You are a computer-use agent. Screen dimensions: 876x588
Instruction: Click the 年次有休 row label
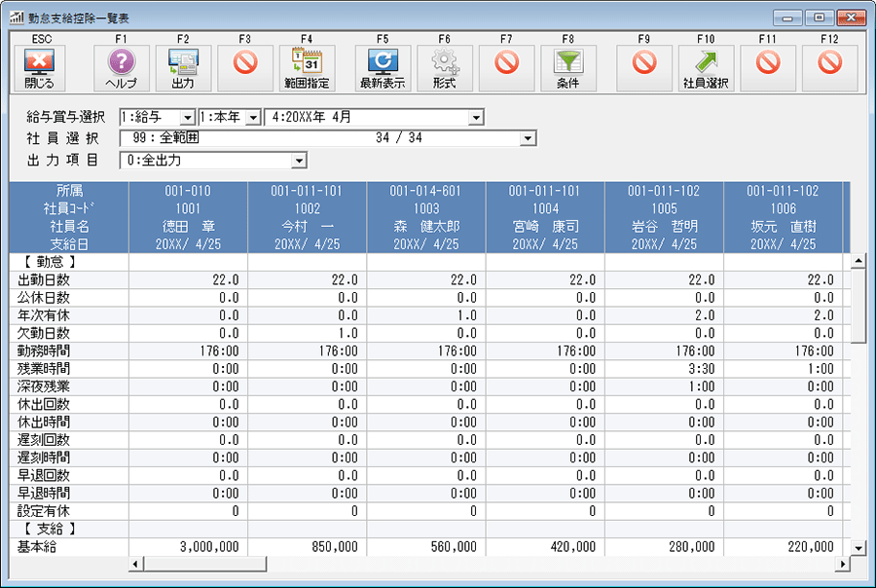coord(44,315)
